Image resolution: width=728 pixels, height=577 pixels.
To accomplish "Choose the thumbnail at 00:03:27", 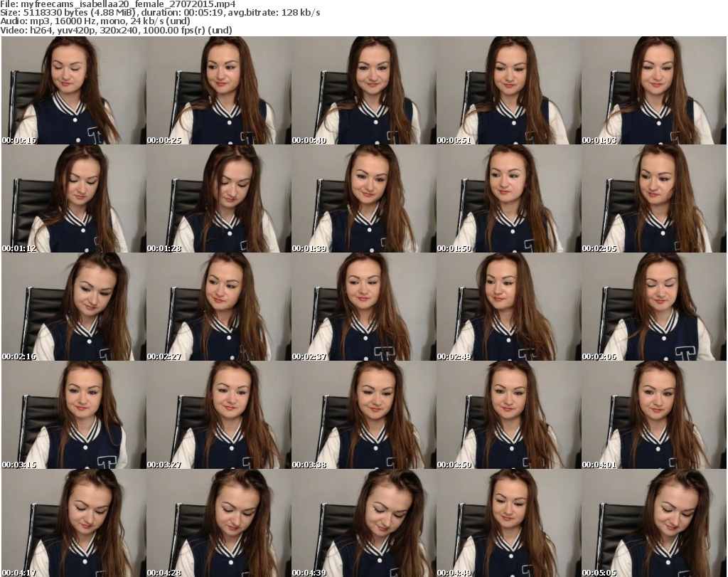I will (x=219, y=415).
